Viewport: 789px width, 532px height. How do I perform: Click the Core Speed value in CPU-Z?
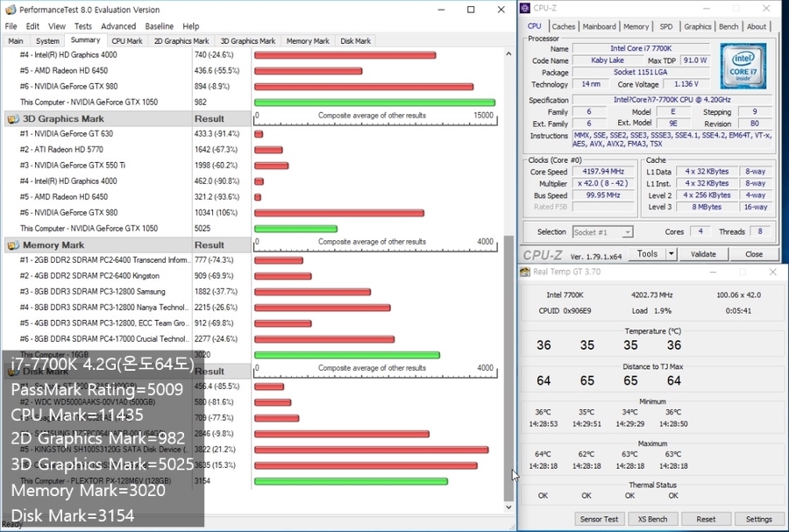pyautogui.click(x=603, y=172)
